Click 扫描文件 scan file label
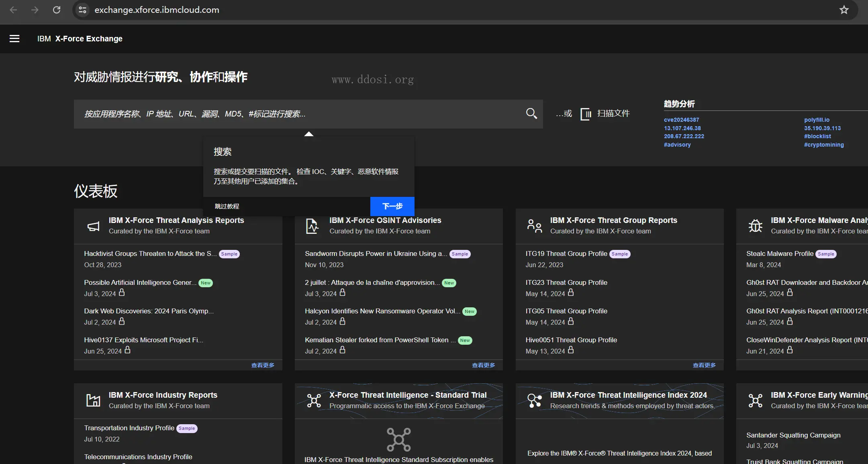Screen dimensions: 868x464 613,114
